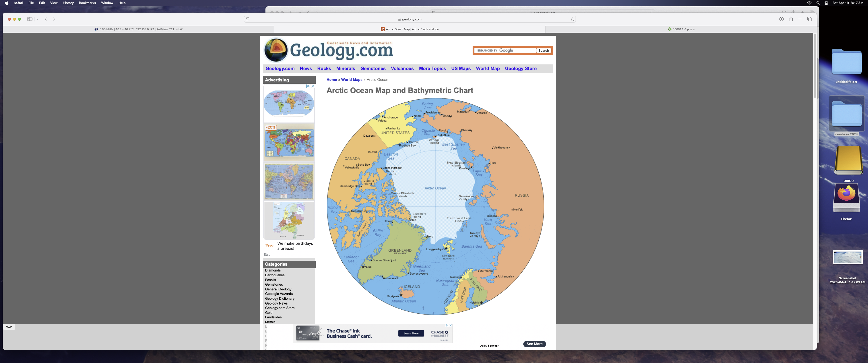Open the Gemstones nav link
This screenshot has height=363, width=868.
[373, 68]
